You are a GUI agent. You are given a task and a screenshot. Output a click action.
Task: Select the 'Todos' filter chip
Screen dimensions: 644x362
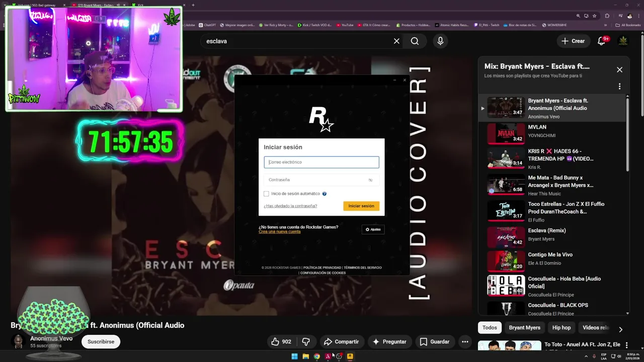point(490,328)
